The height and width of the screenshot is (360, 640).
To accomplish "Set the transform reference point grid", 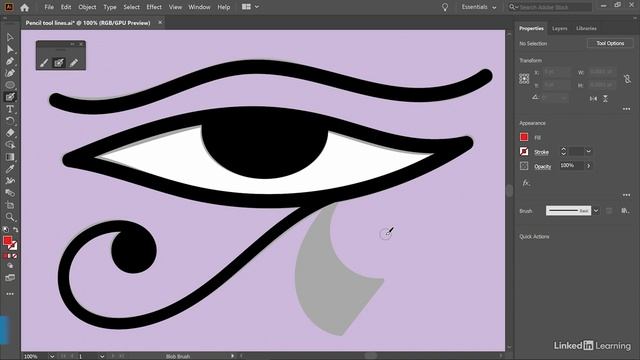I will [524, 79].
